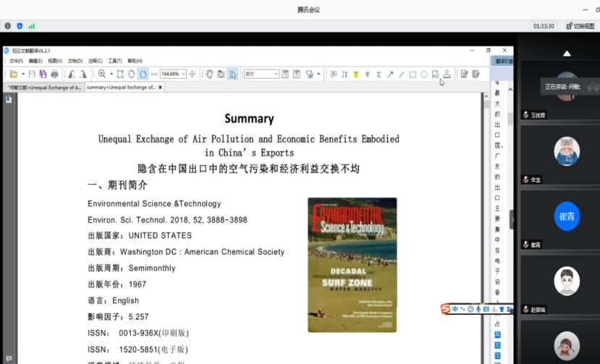Click the Print icon in the toolbar
Viewport: 600px width, 364px height.
pos(55,74)
